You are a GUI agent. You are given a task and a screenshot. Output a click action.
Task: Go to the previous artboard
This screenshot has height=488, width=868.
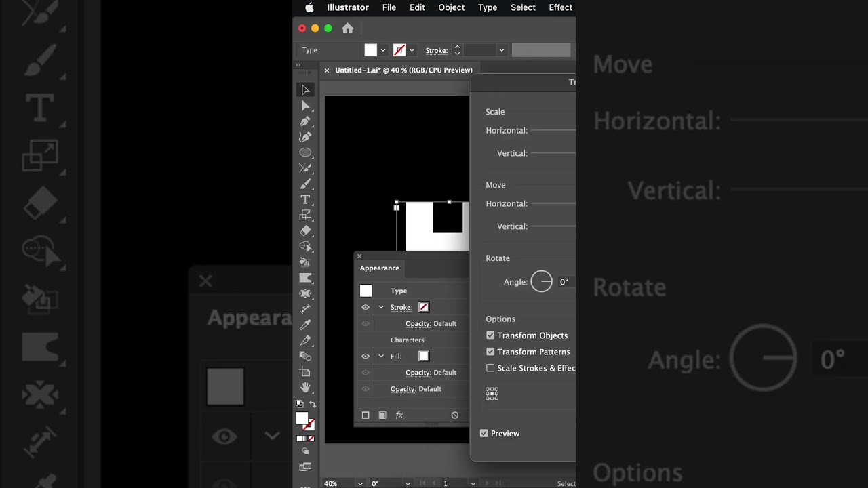434,483
